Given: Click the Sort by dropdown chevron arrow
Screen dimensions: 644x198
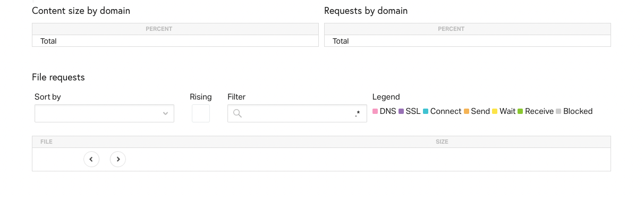Looking at the screenshot, I should tap(165, 113).
